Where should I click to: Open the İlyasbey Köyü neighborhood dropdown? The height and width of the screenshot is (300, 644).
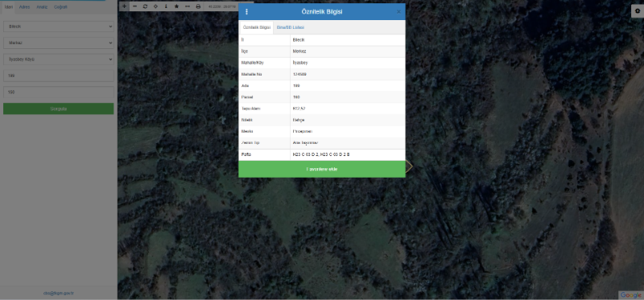point(58,59)
